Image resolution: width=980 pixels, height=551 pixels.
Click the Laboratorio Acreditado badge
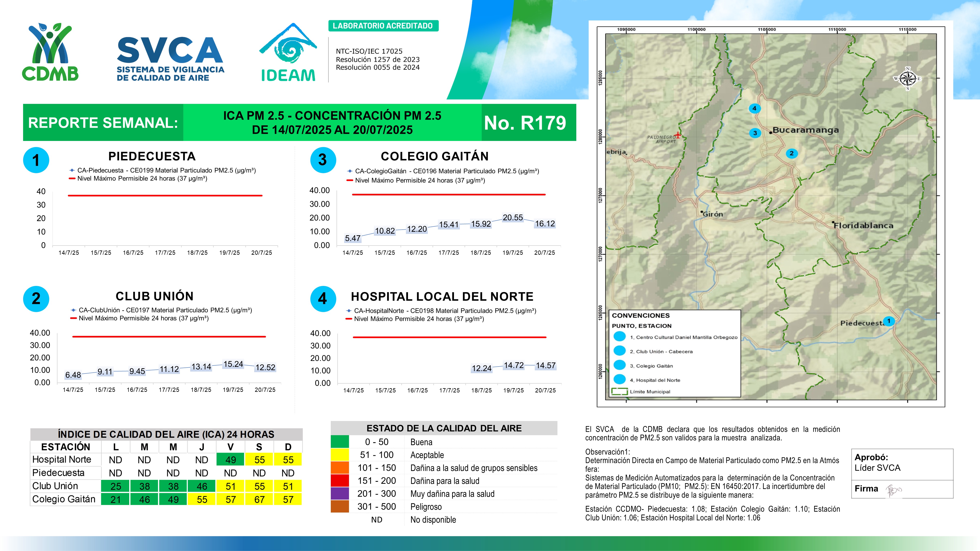[383, 26]
